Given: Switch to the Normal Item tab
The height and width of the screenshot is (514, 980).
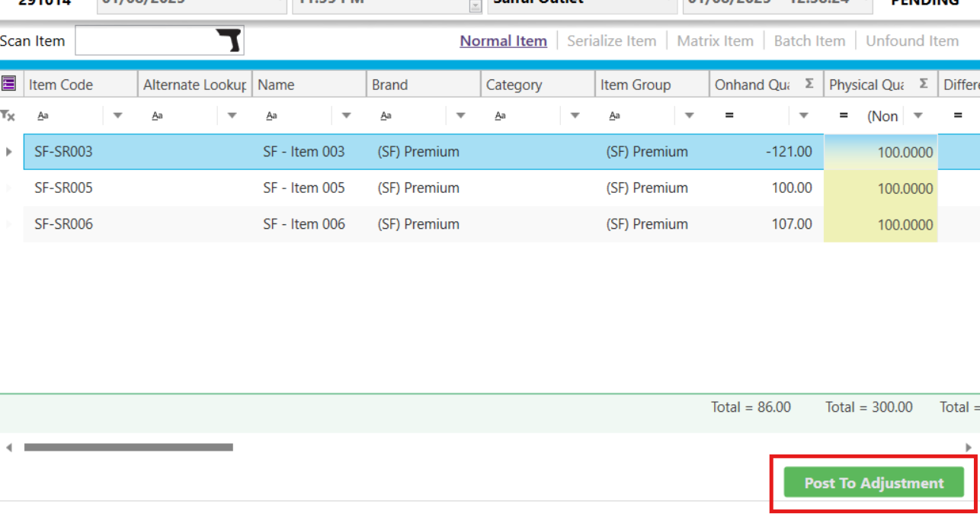Looking at the screenshot, I should [x=502, y=41].
